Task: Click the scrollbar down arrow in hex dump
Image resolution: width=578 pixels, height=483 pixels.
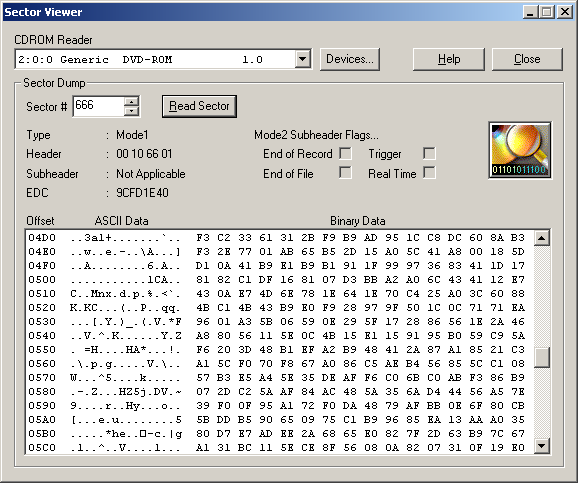Action: (542, 446)
